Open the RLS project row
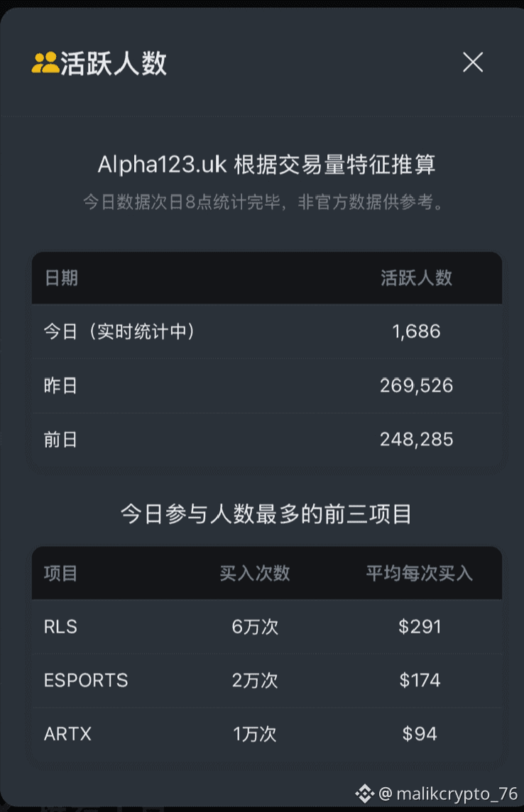Screen dimensions: 524x812 point(267,627)
